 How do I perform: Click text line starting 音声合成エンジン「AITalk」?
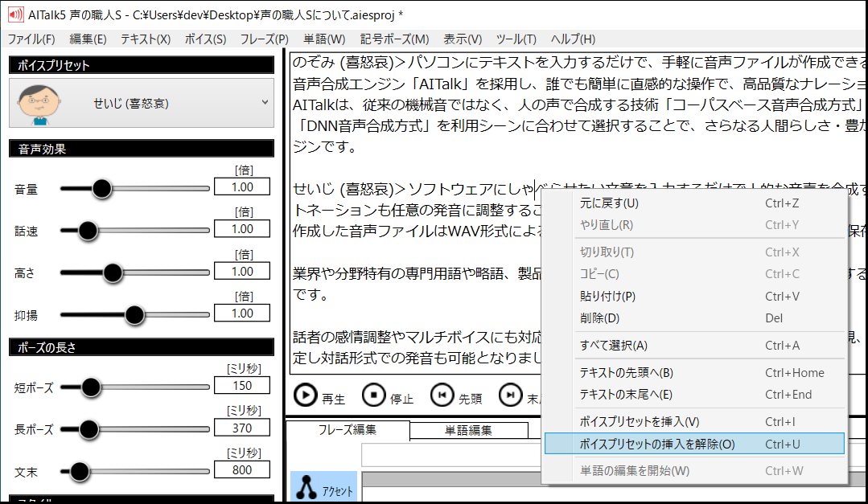[x=578, y=84]
